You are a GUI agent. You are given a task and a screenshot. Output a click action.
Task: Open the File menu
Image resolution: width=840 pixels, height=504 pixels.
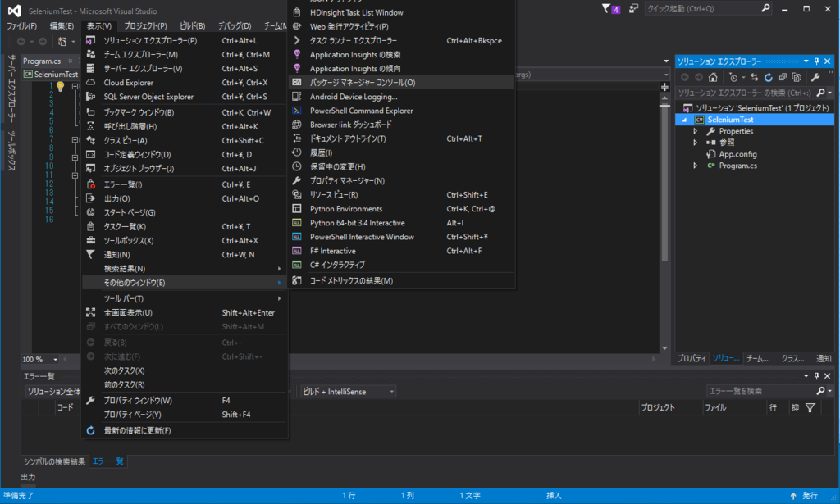pyautogui.click(x=21, y=25)
